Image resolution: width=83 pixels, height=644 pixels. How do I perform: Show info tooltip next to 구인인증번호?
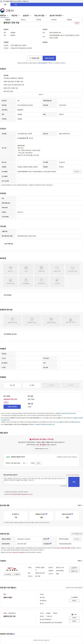(x=51, y=543)
